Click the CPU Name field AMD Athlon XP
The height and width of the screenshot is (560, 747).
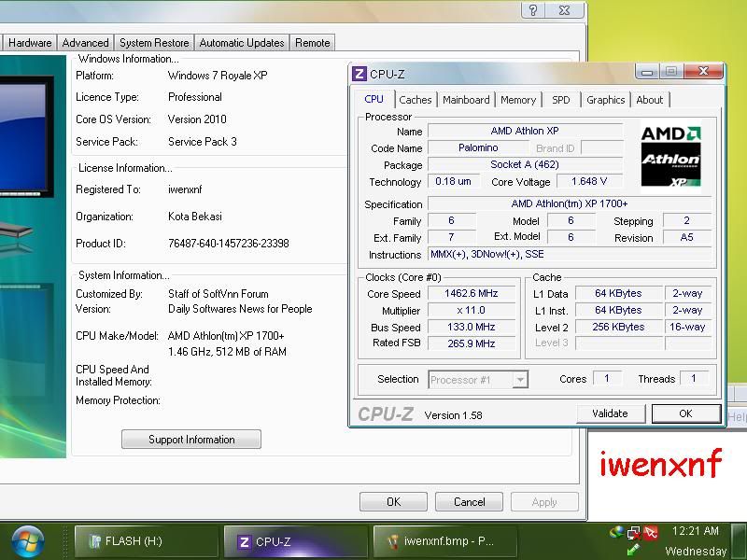click(x=525, y=131)
